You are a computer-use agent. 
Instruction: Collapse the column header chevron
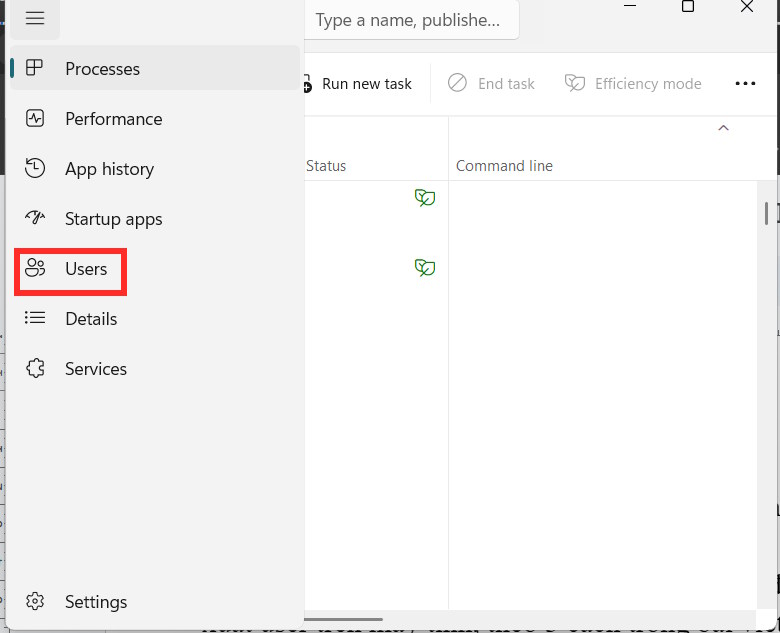pos(723,128)
